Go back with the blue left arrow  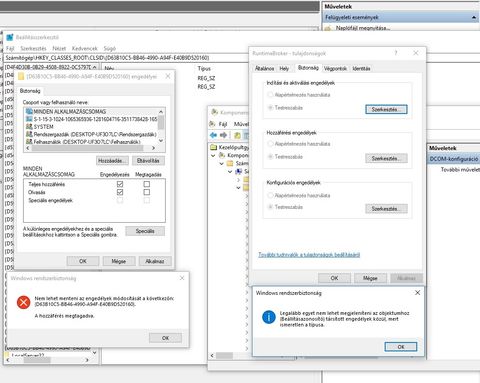pos(213,135)
